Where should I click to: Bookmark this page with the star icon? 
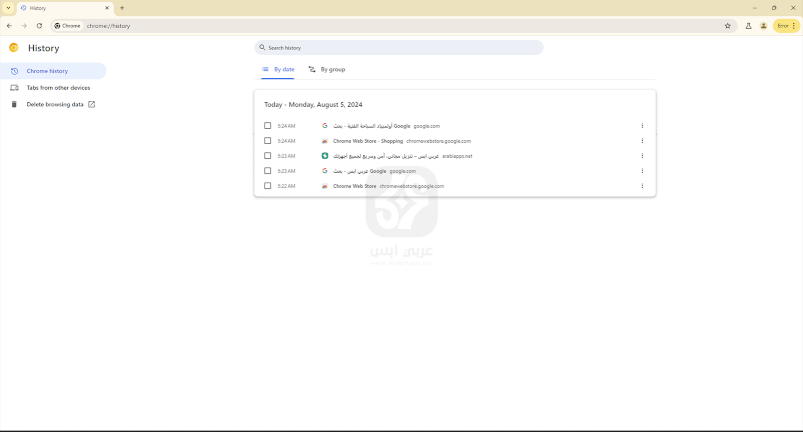click(727, 26)
